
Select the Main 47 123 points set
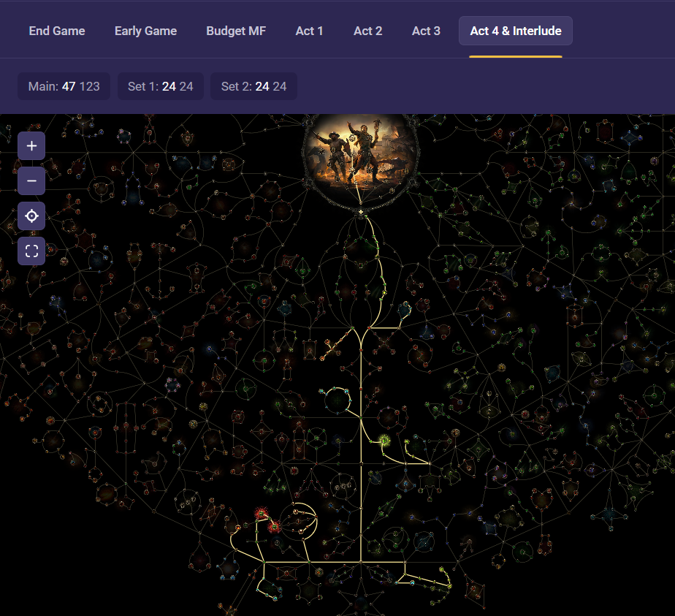coord(64,86)
